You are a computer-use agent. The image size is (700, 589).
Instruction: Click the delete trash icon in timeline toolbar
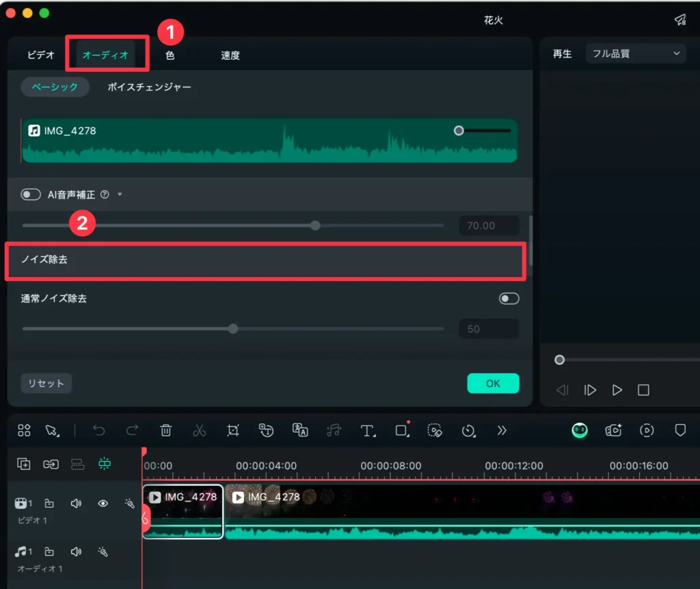[x=165, y=430]
